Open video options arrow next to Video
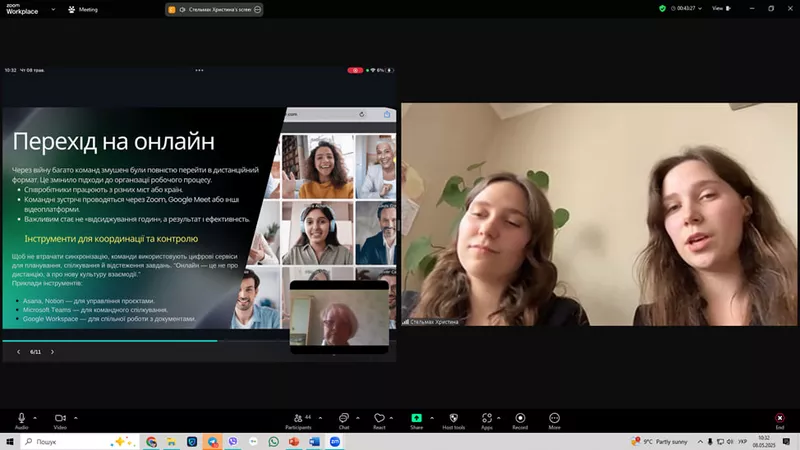 [76, 418]
